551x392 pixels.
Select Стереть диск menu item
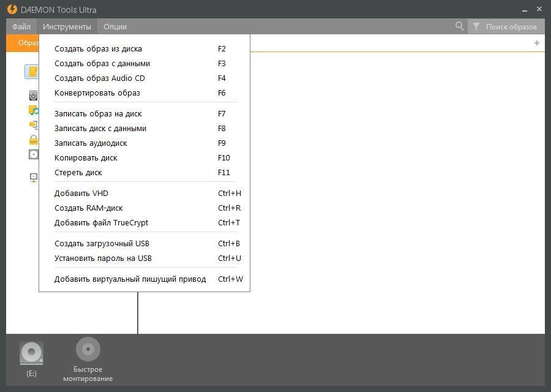(x=144, y=173)
